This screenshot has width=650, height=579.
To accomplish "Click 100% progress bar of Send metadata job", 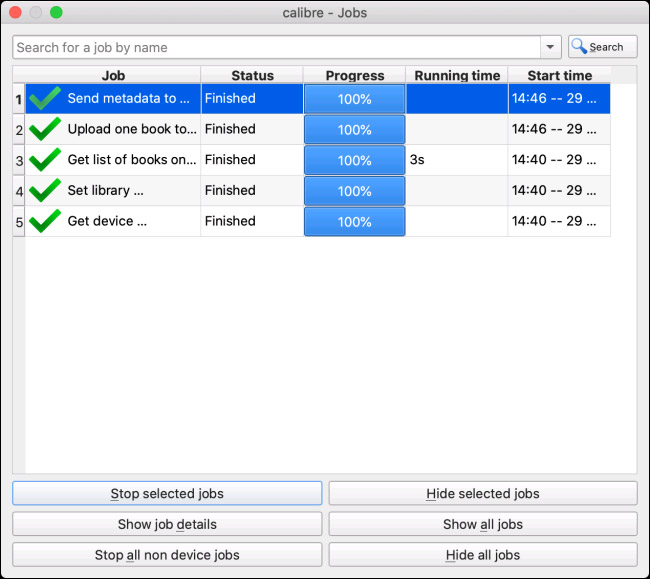I will point(354,99).
